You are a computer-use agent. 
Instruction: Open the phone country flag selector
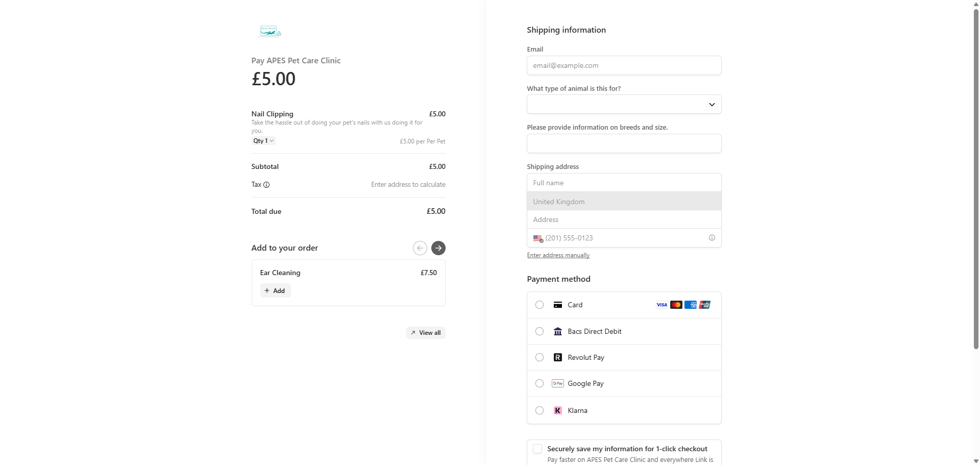538,238
